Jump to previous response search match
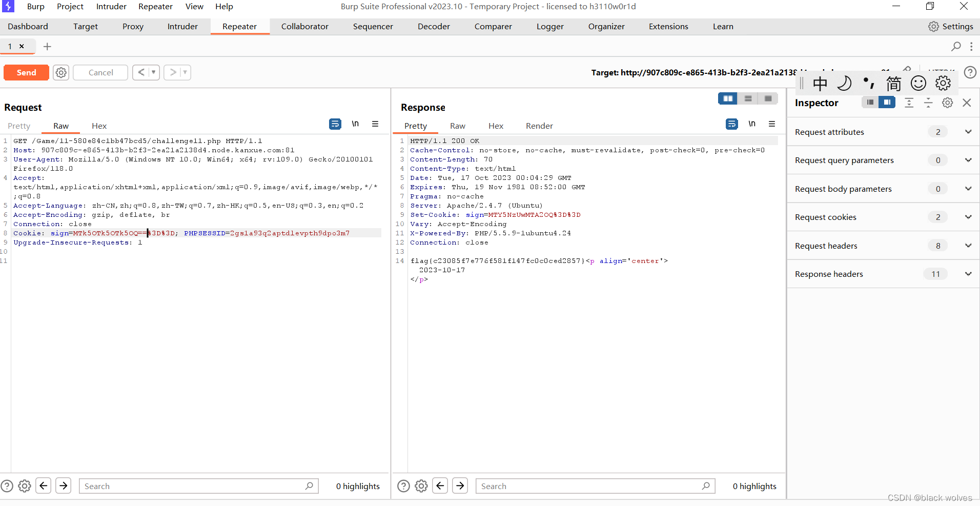Viewport: 980px width, 506px height. click(440, 485)
